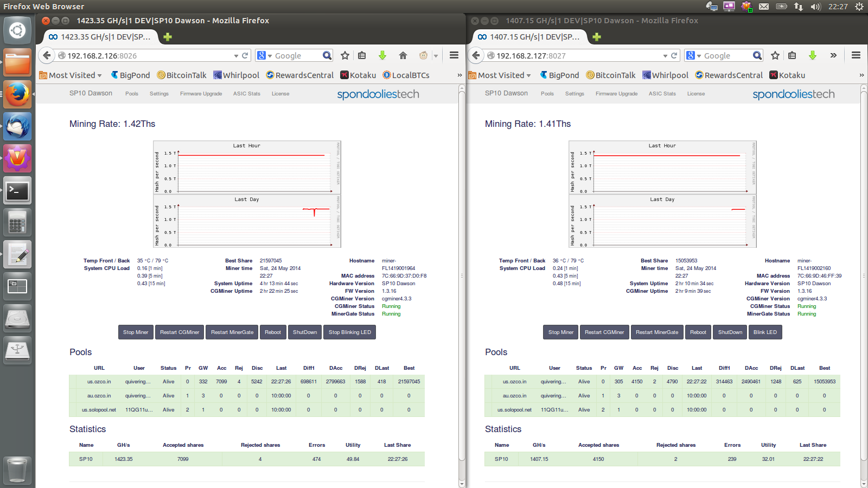Open Thunderbird mail from the launcher

(x=17, y=126)
